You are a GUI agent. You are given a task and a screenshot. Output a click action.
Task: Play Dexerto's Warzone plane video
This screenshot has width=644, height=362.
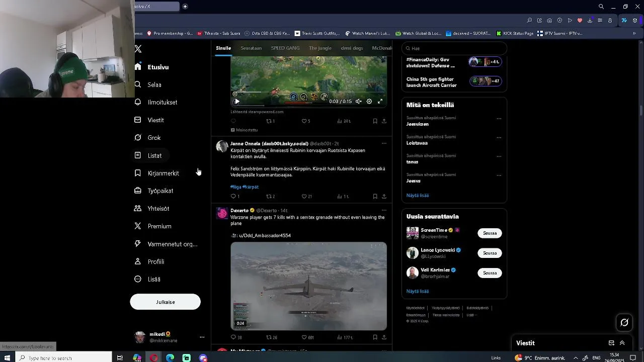pos(308,286)
